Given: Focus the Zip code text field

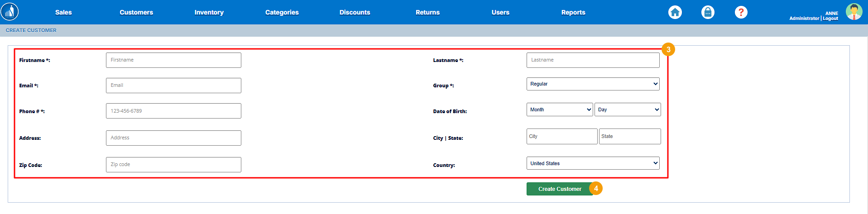Looking at the screenshot, I should tap(173, 165).
